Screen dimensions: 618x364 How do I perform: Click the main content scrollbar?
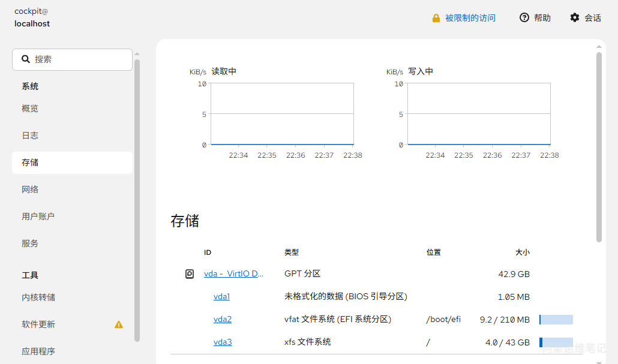[599, 147]
